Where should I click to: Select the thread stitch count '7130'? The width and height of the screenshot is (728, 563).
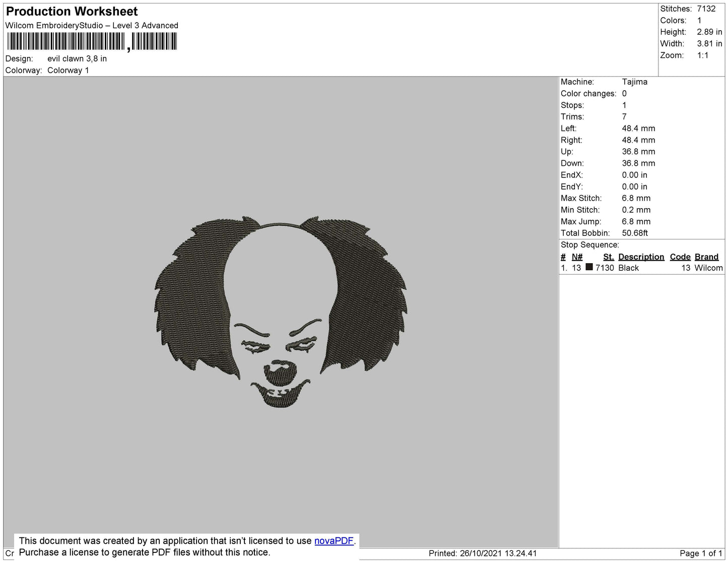605,268
